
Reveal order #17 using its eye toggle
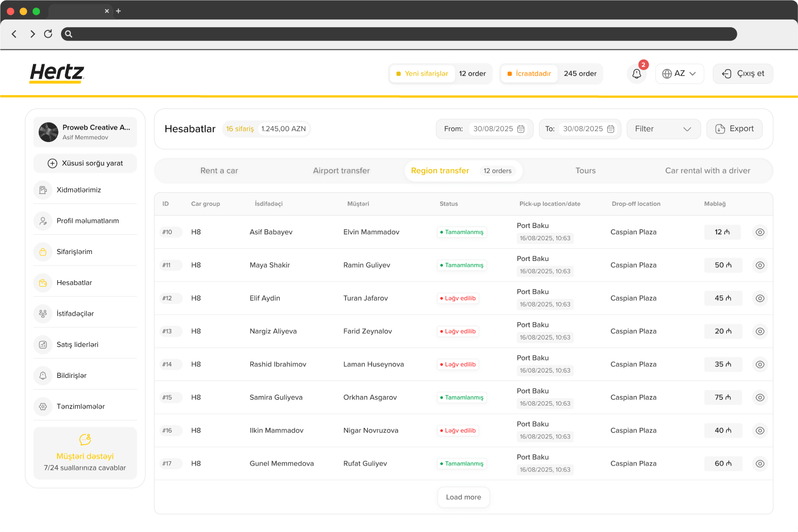click(x=760, y=463)
